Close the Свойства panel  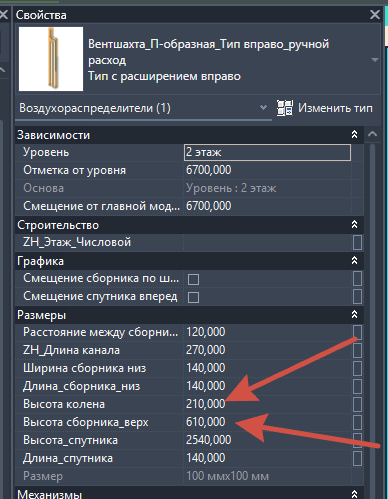pyautogui.click(x=375, y=15)
